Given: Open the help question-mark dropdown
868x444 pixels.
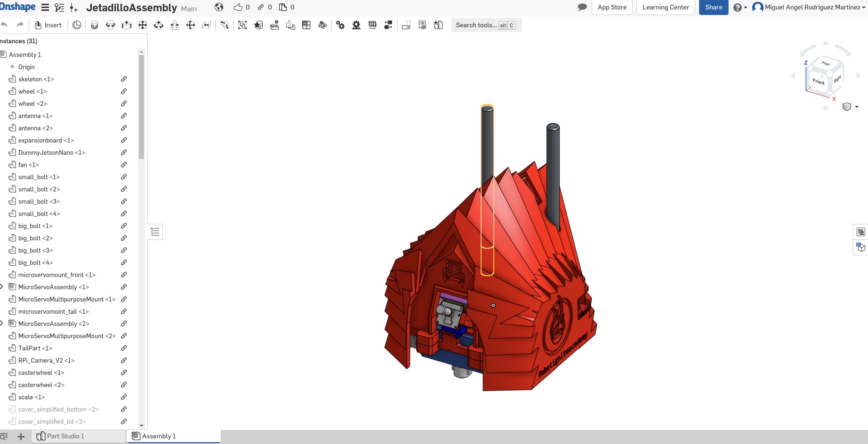Looking at the screenshot, I should (x=740, y=8).
